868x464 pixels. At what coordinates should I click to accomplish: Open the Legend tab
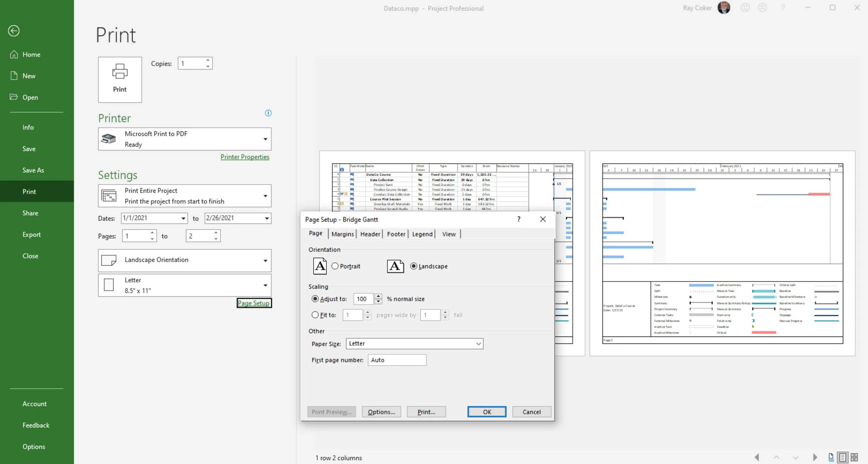tap(422, 234)
